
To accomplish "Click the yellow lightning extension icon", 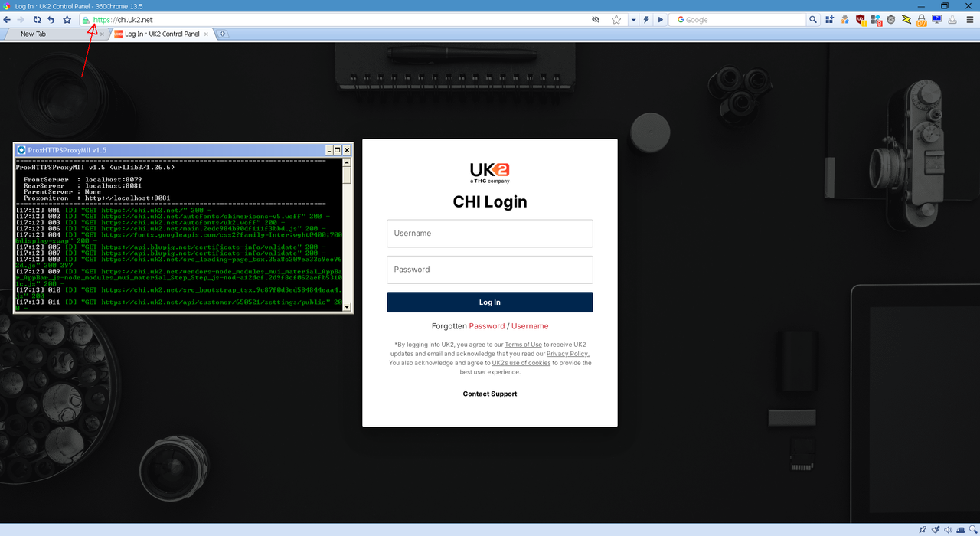I will coord(906,20).
